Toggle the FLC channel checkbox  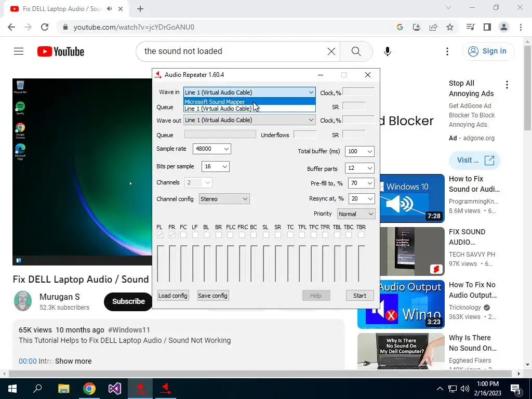(230, 235)
